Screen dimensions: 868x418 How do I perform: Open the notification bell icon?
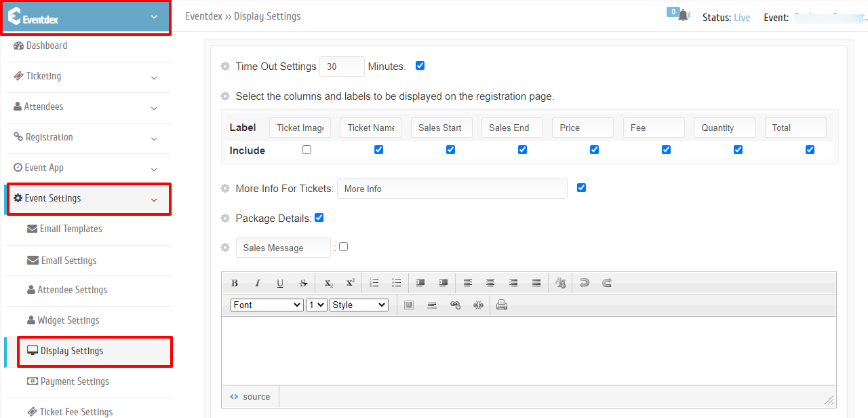click(683, 16)
